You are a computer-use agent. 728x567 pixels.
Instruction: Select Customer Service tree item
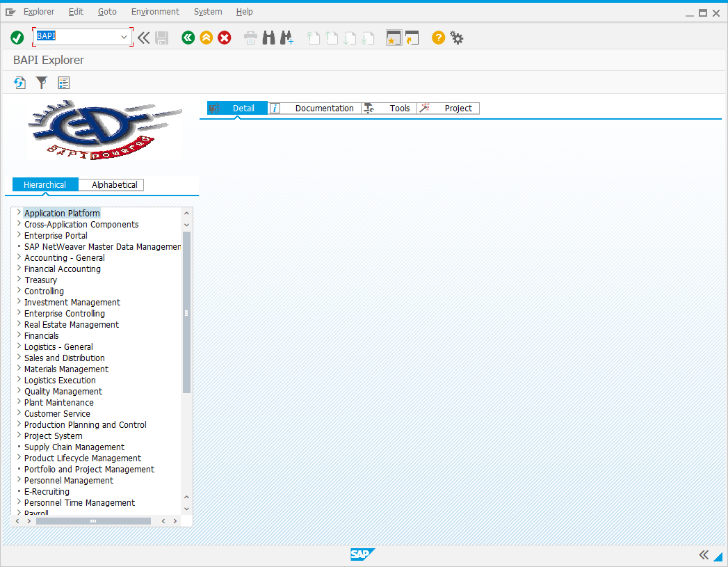(57, 414)
